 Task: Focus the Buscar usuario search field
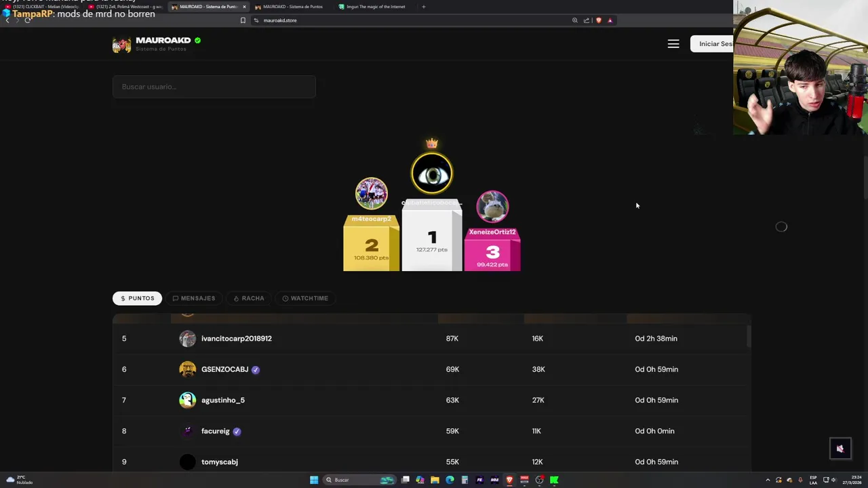pos(214,87)
